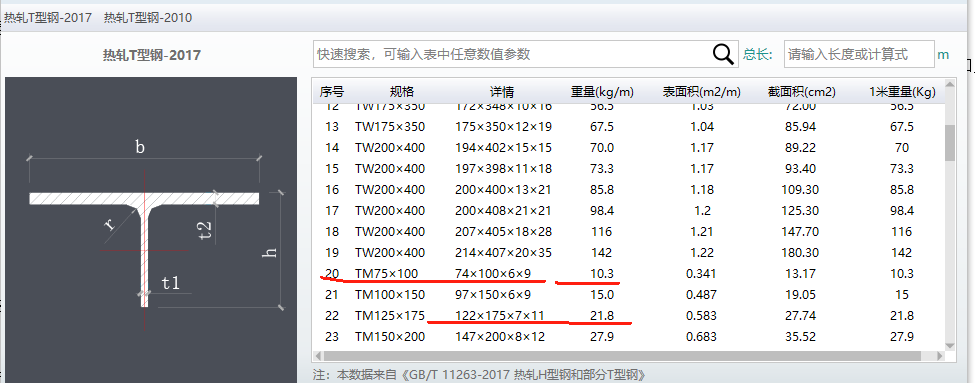Select spec TM125×175
975x383 pixels.
point(390,316)
